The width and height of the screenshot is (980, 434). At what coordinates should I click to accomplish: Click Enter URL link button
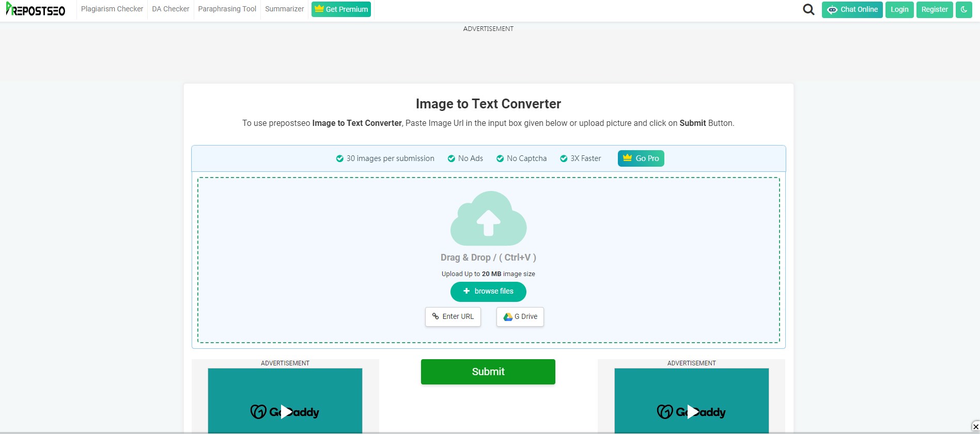[453, 317]
